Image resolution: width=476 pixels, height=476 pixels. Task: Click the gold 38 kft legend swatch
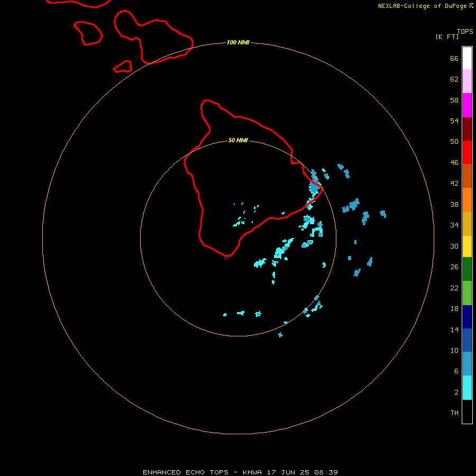tap(467, 223)
